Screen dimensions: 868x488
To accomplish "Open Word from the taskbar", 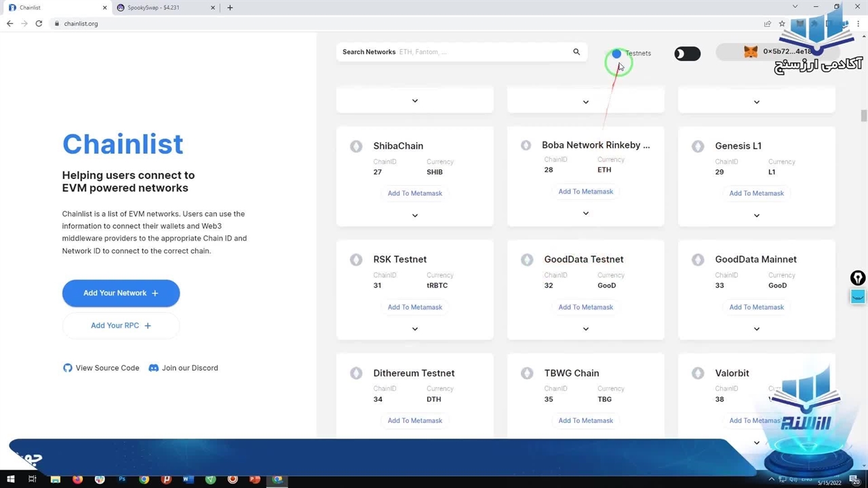I will [x=188, y=479].
